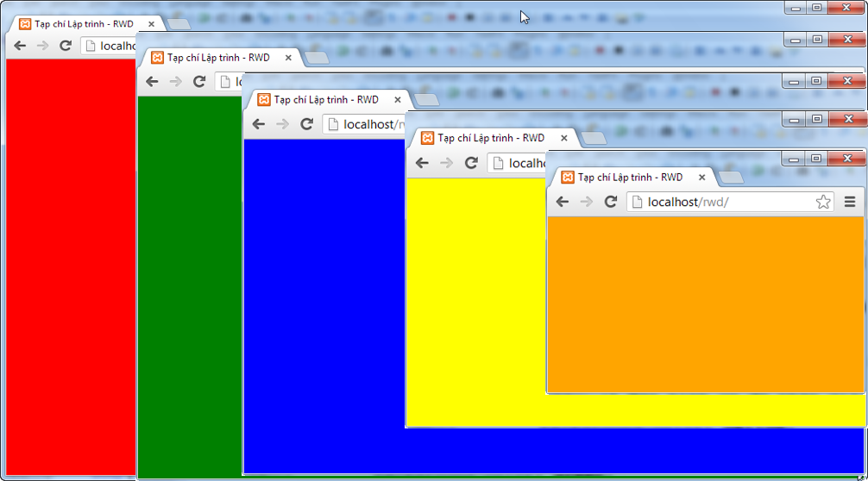868x481 pixels.
Task: Click the localhost/rwd/ address bar
Action: (725, 202)
